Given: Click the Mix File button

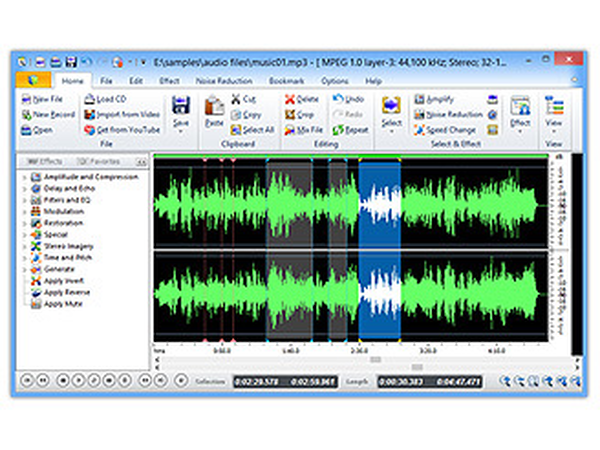Looking at the screenshot, I should [304, 130].
